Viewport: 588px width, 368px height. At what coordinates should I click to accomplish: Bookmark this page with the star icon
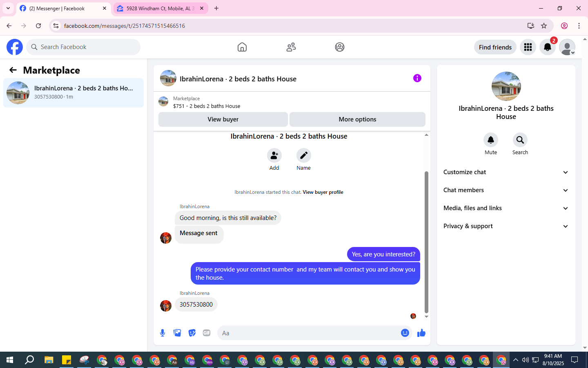click(544, 26)
